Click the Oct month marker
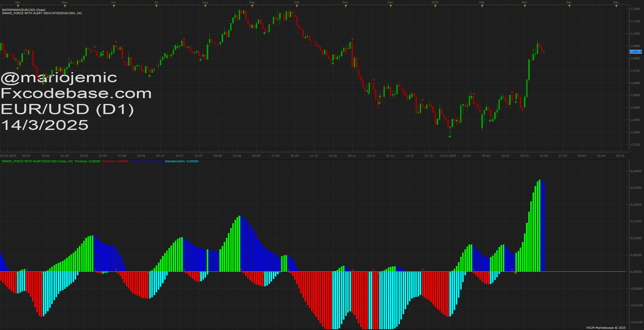Image resolution: width=644 pixels, height=330 pixels. (x=297, y=6)
